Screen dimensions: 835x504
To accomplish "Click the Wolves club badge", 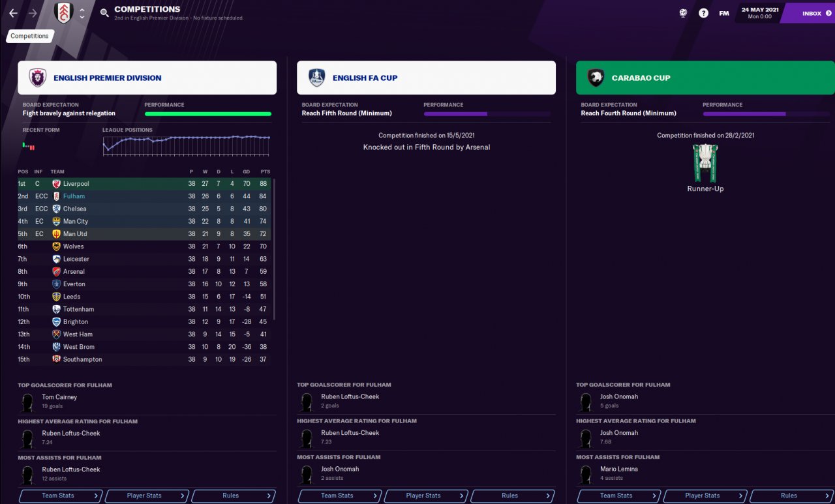I will (56, 246).
